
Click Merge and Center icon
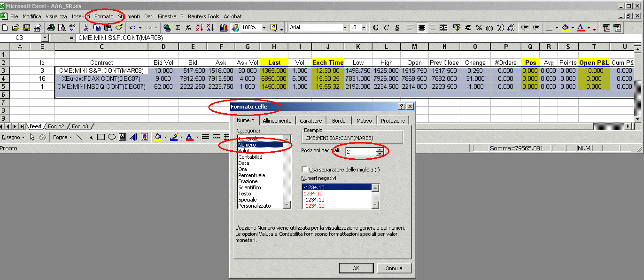point(443,28)
